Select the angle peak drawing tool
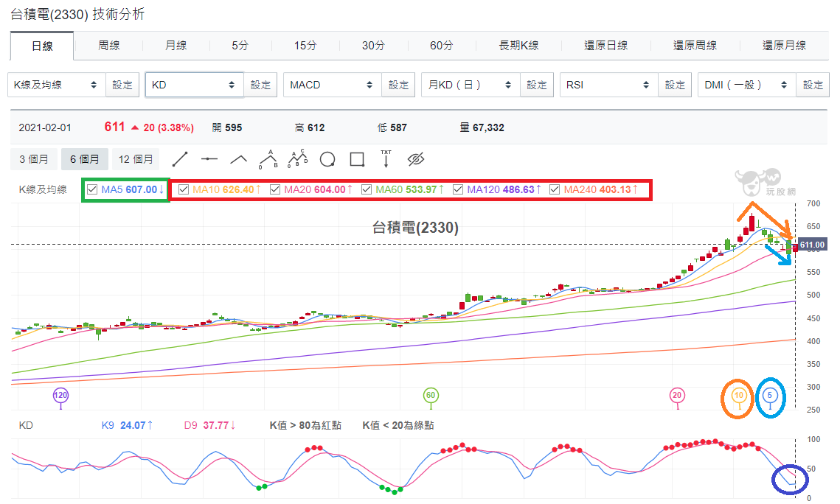The image size is (840, 504). pyautogui.click(x=238, y=159)
